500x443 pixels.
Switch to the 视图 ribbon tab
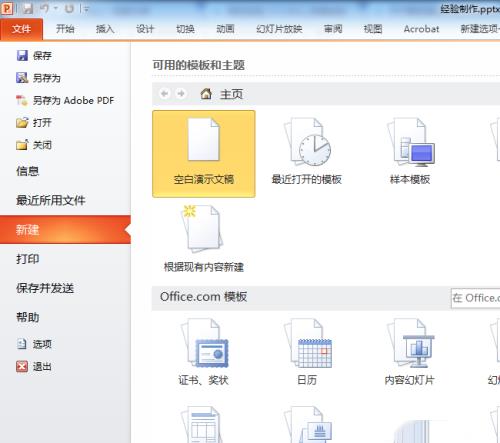point(373,29)
